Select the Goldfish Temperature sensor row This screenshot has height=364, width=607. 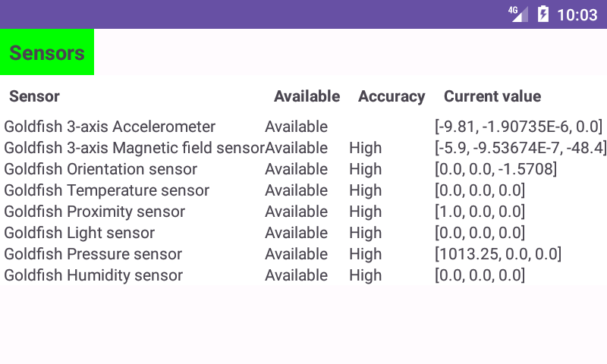303,190
